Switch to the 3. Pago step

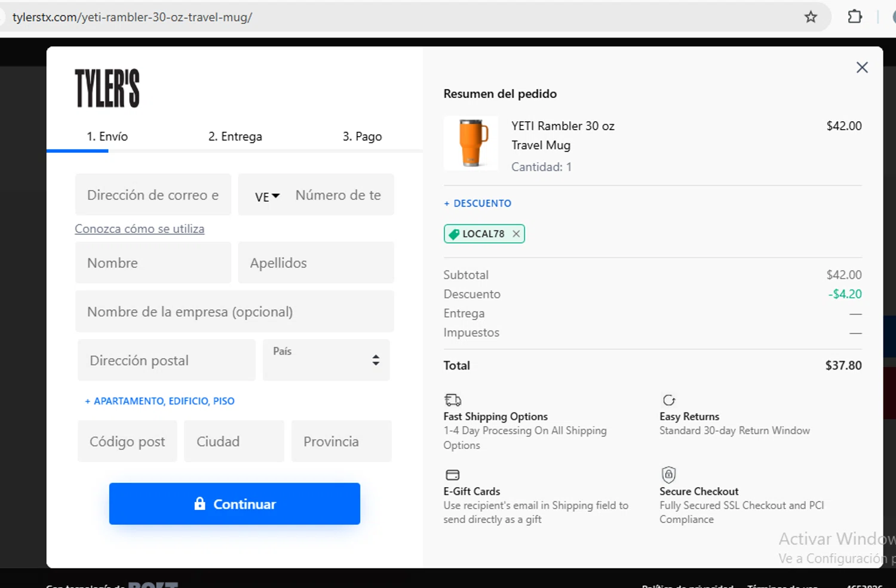(362, 137)
